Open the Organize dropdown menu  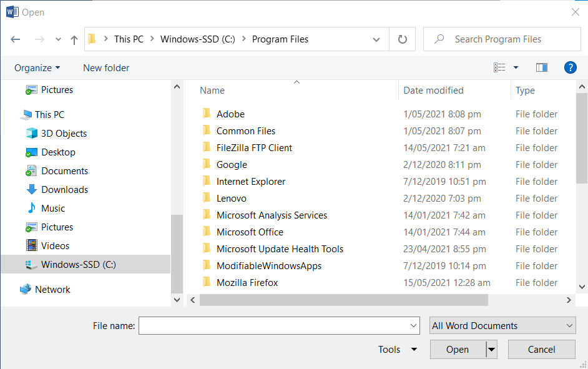37,68
